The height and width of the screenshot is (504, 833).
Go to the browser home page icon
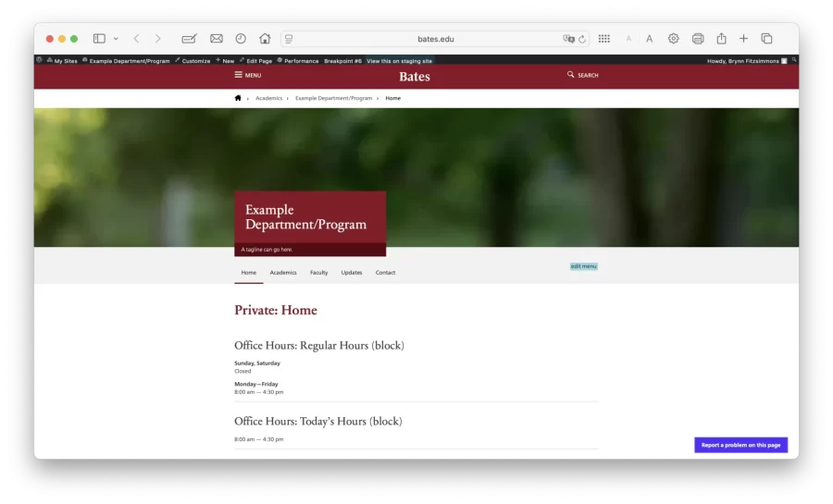[x=265, y=39]
